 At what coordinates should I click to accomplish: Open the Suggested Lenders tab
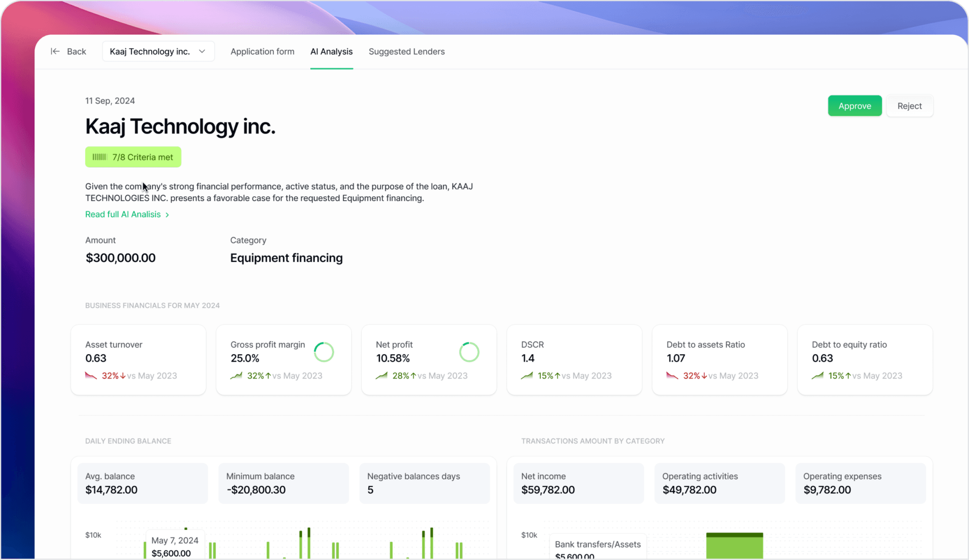click(406, 52)
